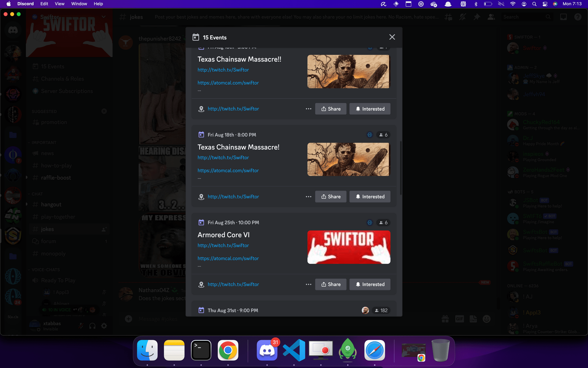Click attachment plus button in message bar
The image size is (588, 368).
tap(128, 319)
